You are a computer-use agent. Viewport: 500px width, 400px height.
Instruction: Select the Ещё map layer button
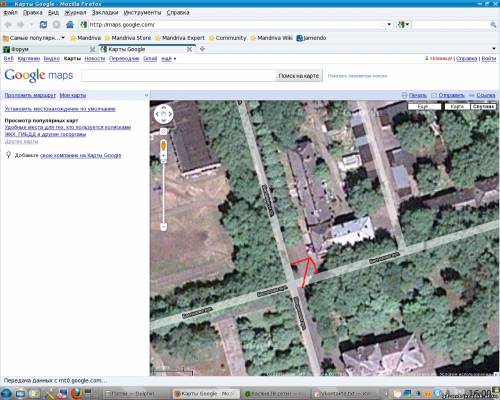(x=425, y=107)
